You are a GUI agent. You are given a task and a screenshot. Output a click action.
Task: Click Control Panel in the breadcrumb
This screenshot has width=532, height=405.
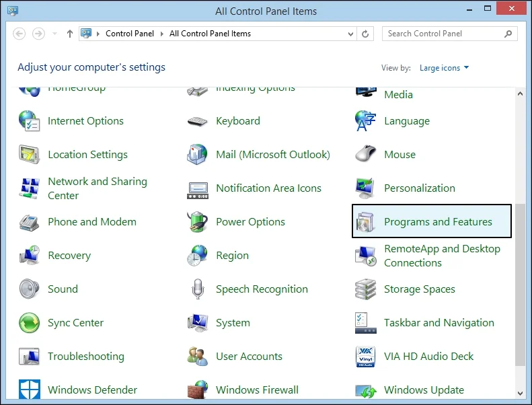tap(130, 34)
